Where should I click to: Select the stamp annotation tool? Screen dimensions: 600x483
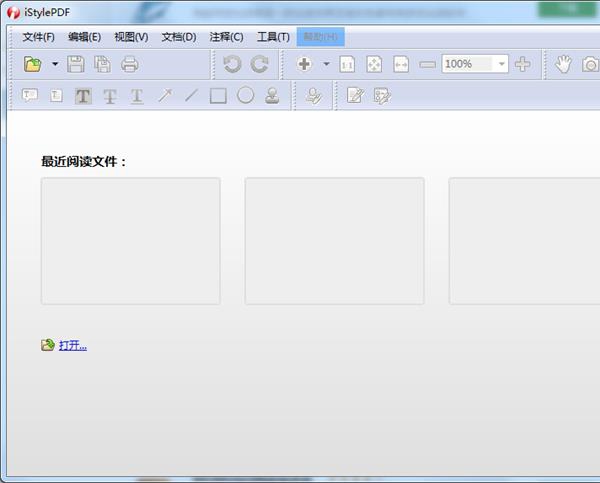point(272,96)
